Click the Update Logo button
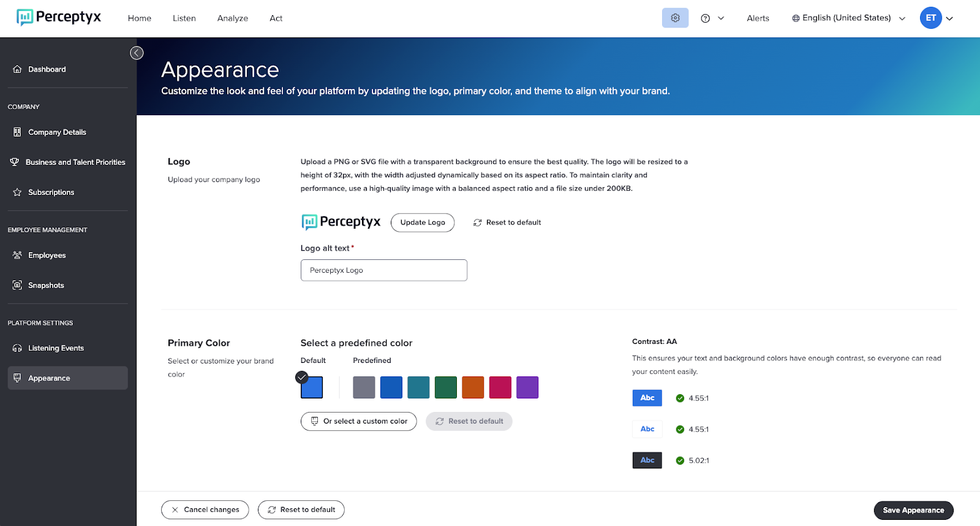The height and width of the screenshot is (526, 980). point(423,223)
